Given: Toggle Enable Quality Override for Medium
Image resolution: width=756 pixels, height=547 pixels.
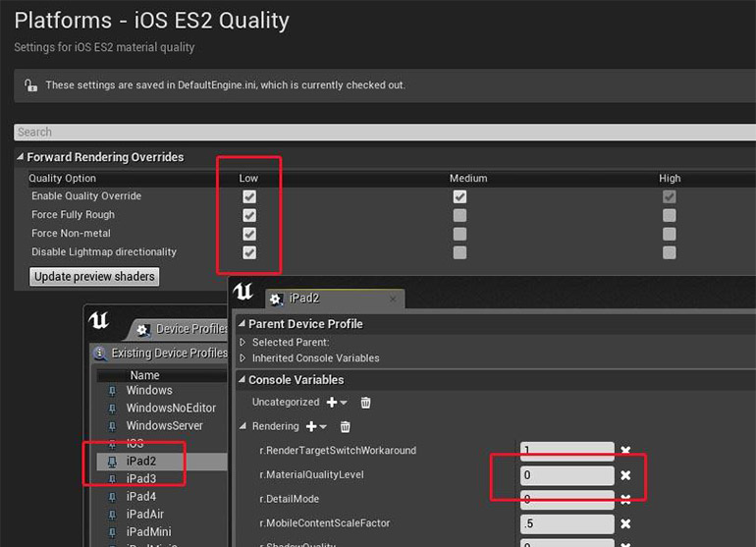Looking at the screenshot, I should [459, 196].
